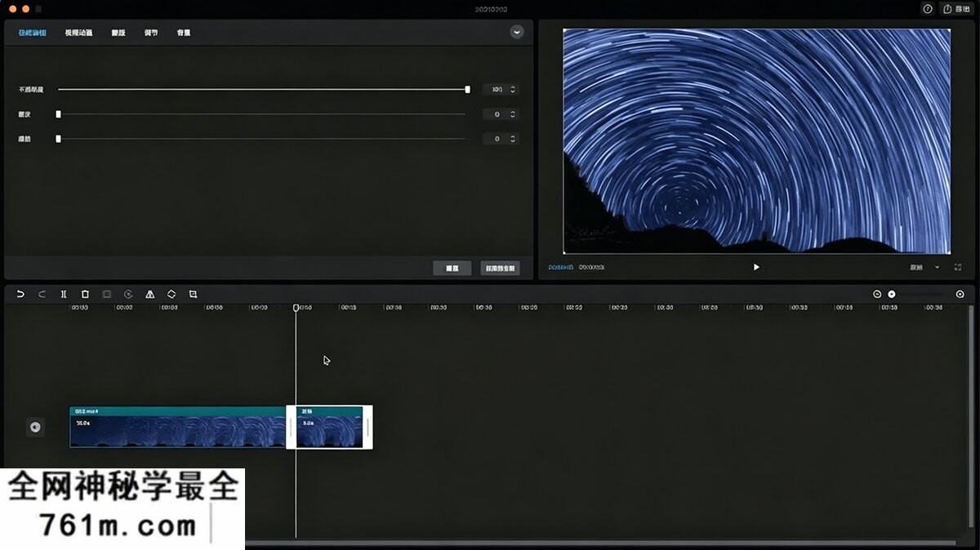Click the yellow macOS minimize button
Screen dimensions: 980x550
25,9
